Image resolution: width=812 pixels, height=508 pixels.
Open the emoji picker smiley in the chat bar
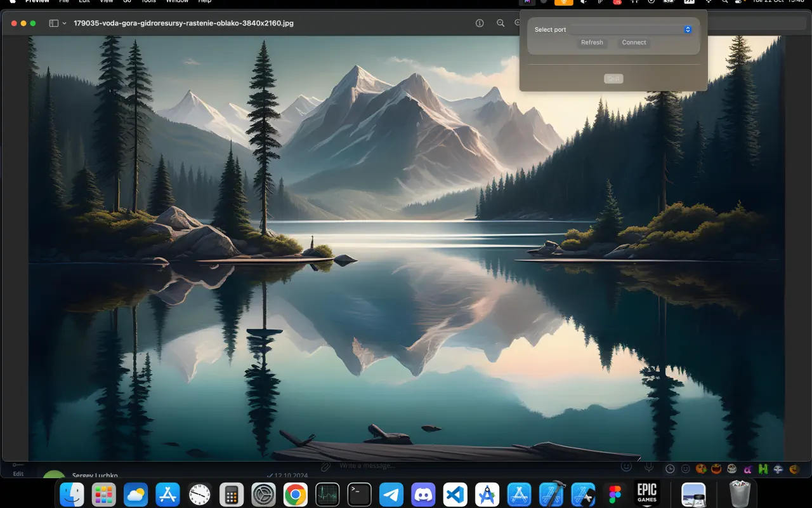point(627,466)
